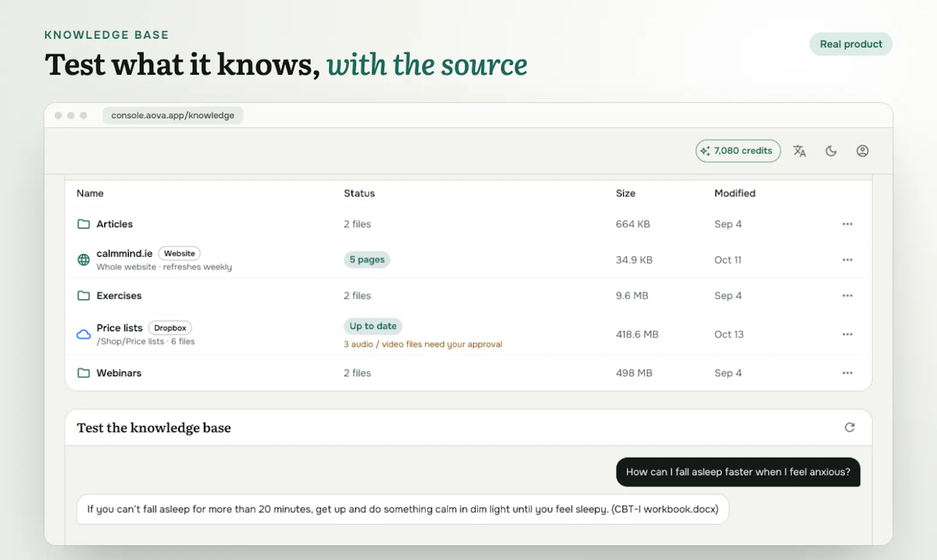Click the Dropbox tag badge
The width and height of the screenshot is (937, 560).
[170, 328]
